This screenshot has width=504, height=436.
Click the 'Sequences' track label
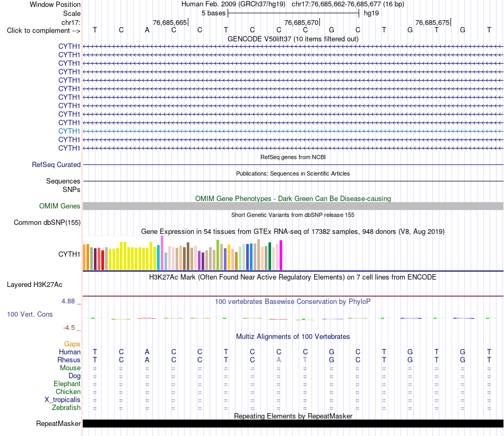click(x=63, y=181)
